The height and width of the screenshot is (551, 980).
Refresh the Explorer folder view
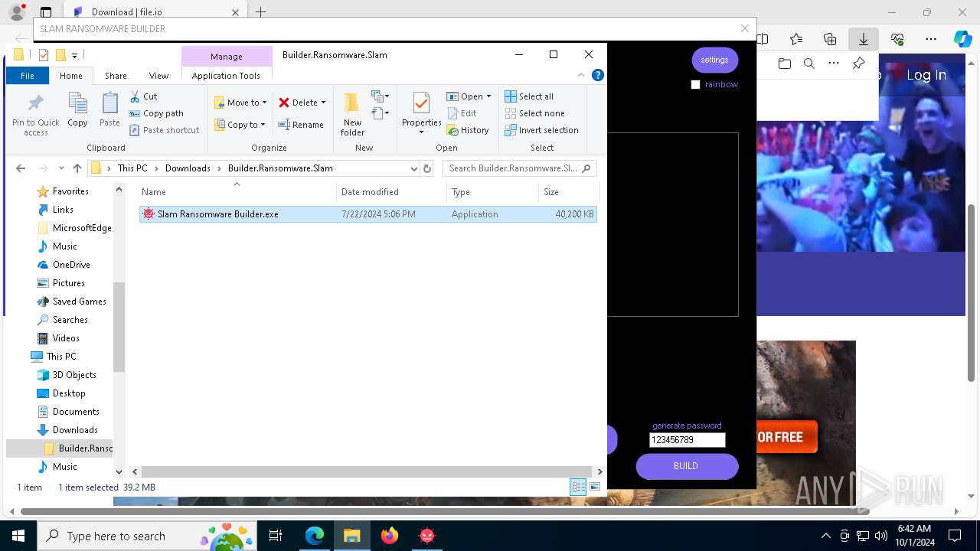[x=427, y=168]
